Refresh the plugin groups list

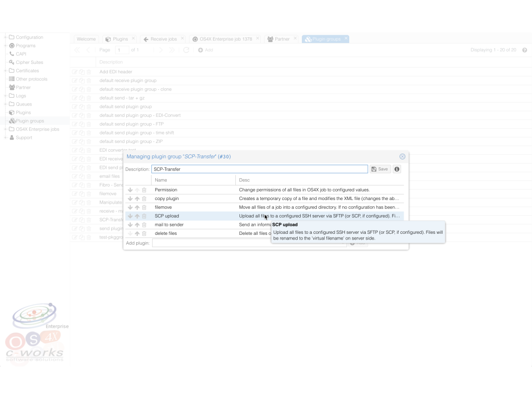point(187,50)
